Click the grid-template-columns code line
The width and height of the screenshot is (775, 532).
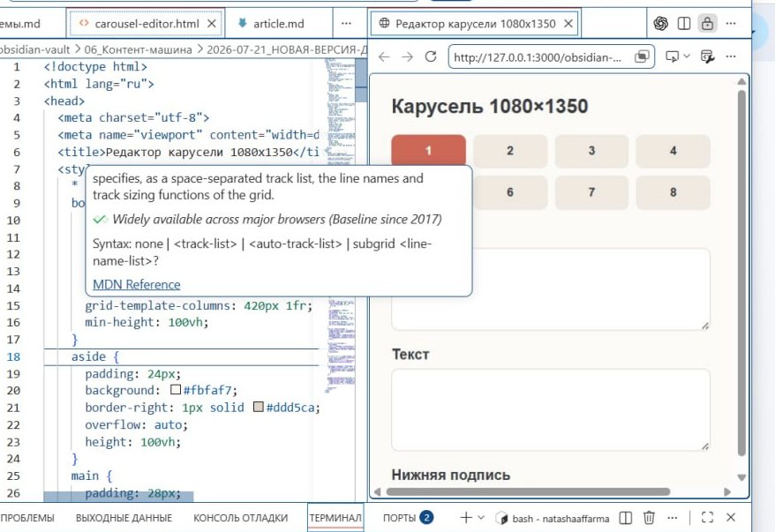[x=199, y=306]
